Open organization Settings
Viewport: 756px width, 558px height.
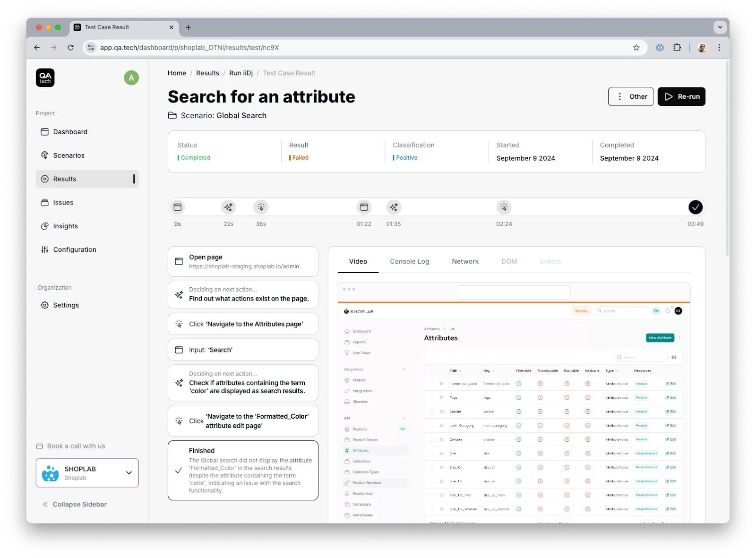(87, 305)
